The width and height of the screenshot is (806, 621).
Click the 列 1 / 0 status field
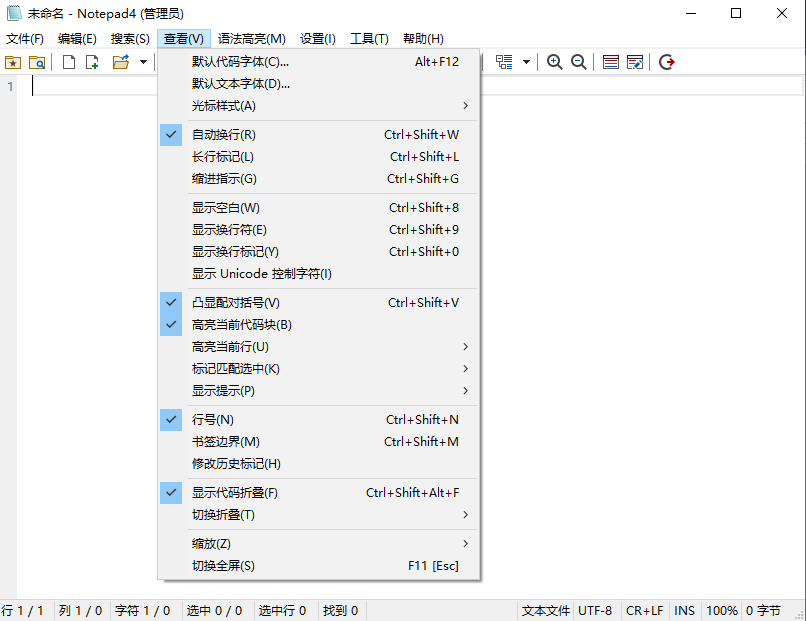(80, 611)
